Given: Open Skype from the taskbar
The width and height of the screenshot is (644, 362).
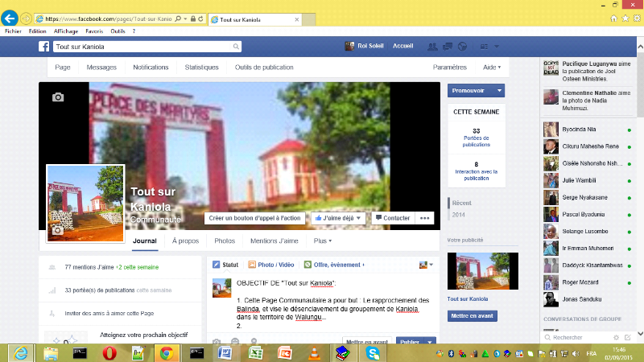Looking at the screenshot, I should click(373, 353).
